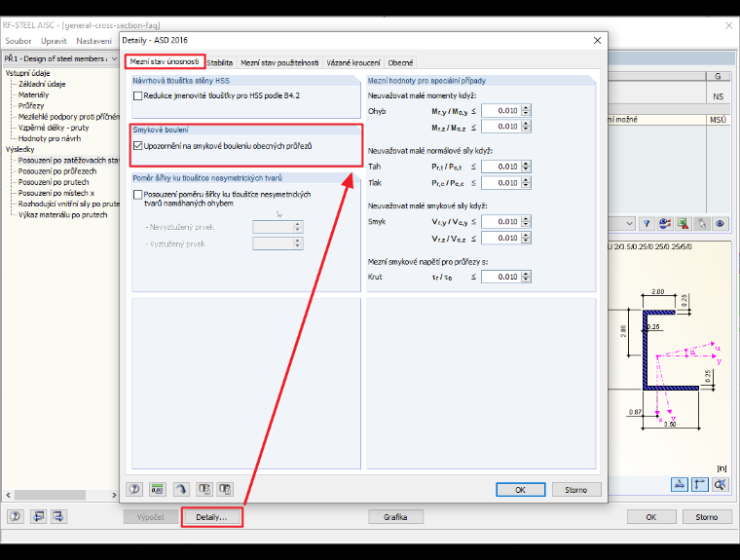740x560 pixels.
Task: Click the zoom reset icon under drawing
Action: (721, 484)
